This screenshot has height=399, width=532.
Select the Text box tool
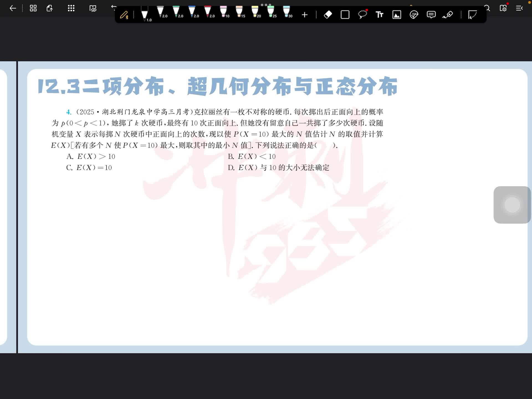point(379,15)
